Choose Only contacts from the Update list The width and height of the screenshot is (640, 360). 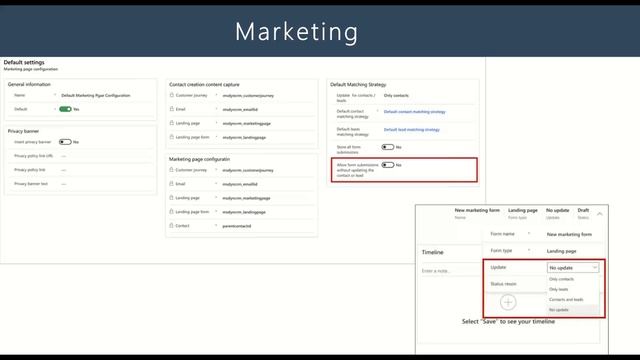(562, 279)
